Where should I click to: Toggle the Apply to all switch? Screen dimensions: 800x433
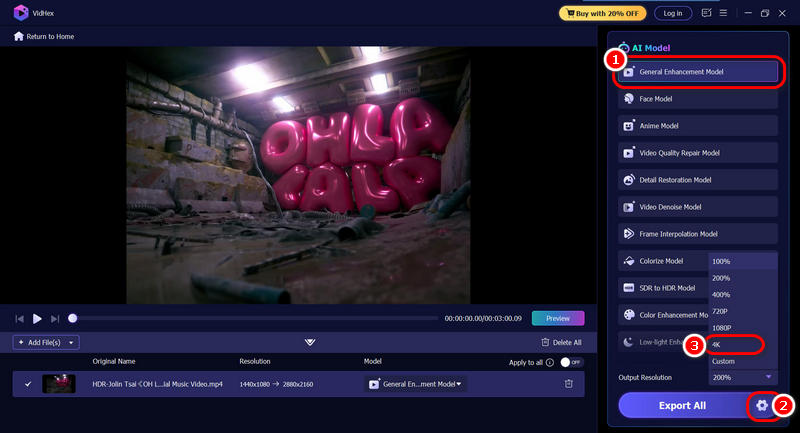570,361
